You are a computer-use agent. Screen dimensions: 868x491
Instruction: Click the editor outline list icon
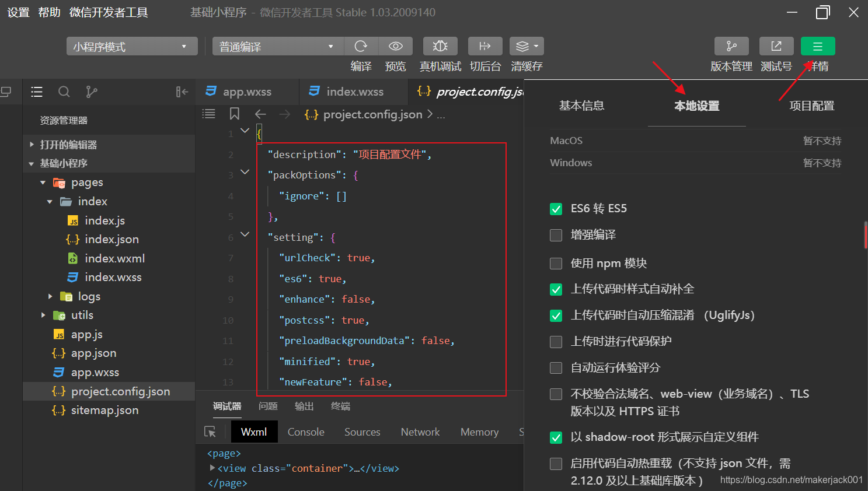209,114
